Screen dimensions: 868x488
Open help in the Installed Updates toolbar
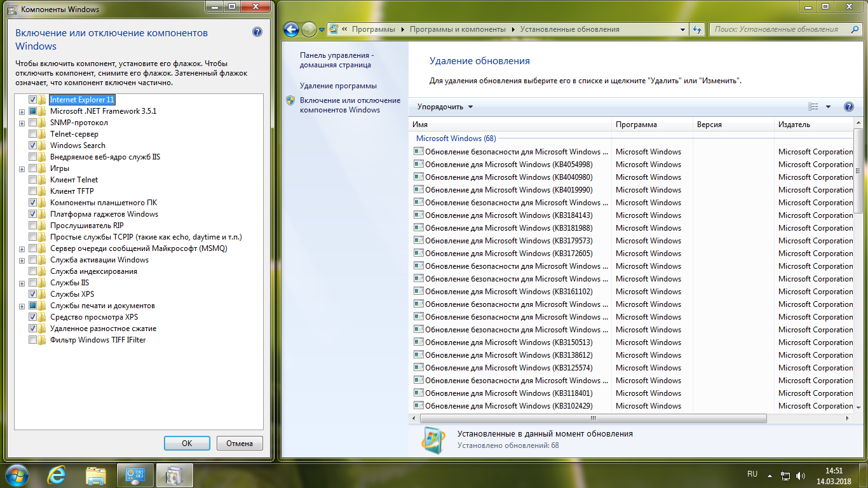[848, 107]
